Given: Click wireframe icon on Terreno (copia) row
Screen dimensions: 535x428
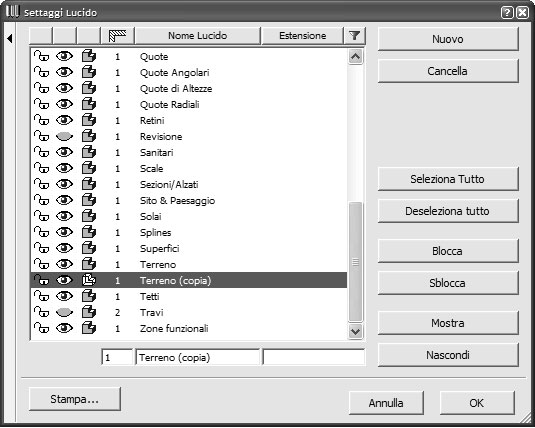Looking at the screenshot, I should tap(89, 280).
